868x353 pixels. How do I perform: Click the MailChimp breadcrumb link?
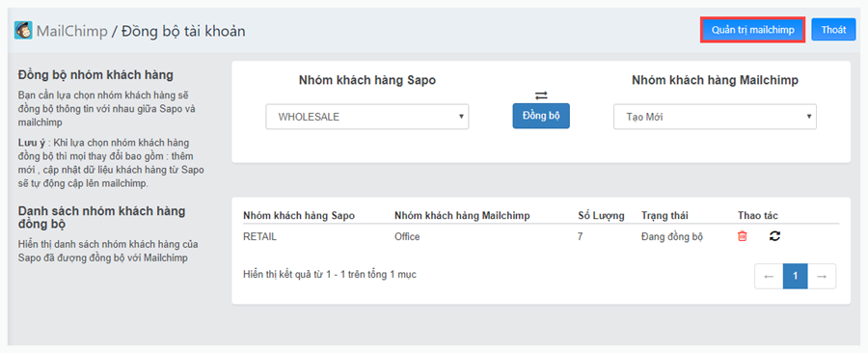click(x=72, y=31)
